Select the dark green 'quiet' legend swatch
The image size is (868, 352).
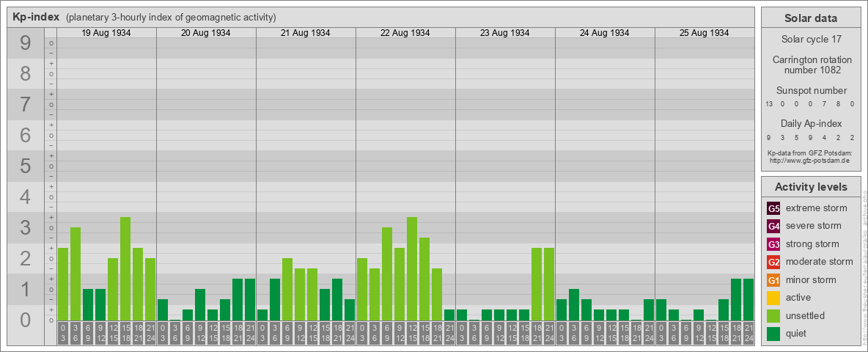[773, 334]
